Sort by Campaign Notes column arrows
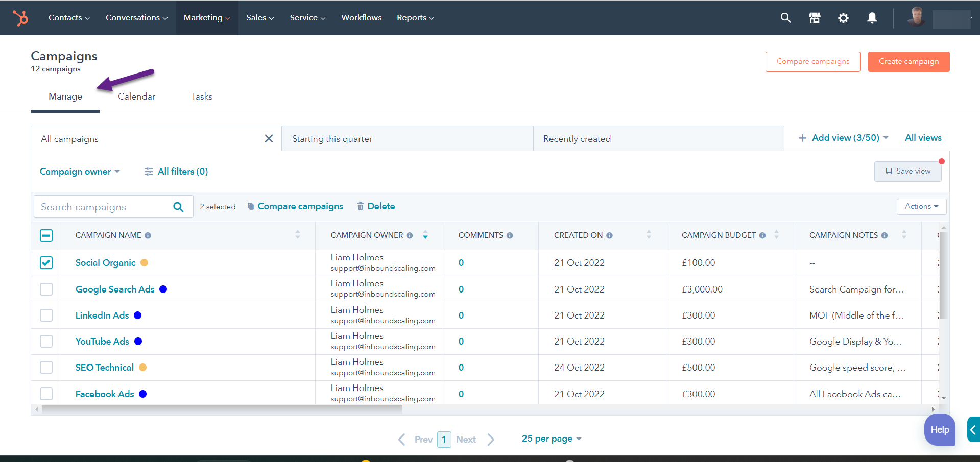 pyautogui.click(x=904, y=235)
